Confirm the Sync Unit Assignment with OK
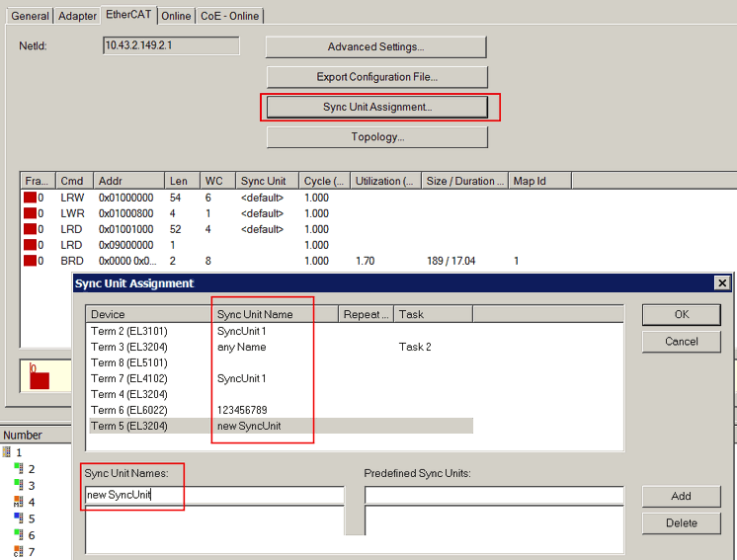The image size is (737, 560). (681, 315)
